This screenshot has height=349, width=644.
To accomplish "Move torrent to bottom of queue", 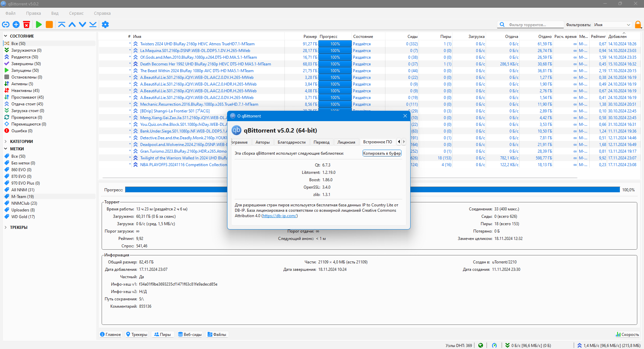I will pos(93,24).
